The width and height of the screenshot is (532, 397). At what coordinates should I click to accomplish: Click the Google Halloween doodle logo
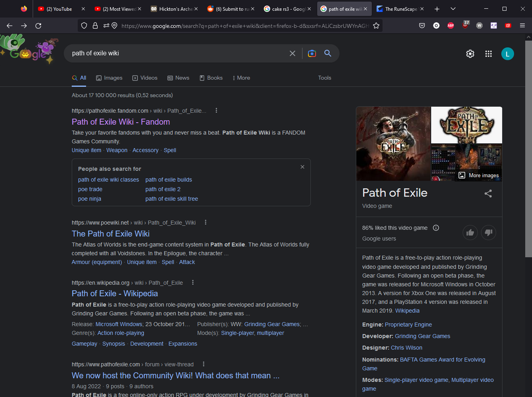pos(29,49)
